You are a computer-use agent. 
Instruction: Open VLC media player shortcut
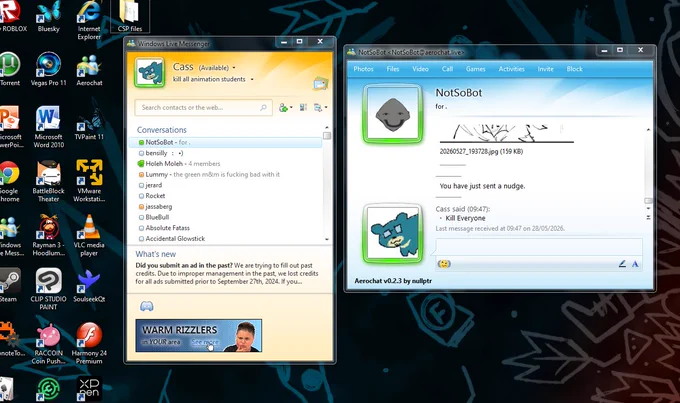89,235
